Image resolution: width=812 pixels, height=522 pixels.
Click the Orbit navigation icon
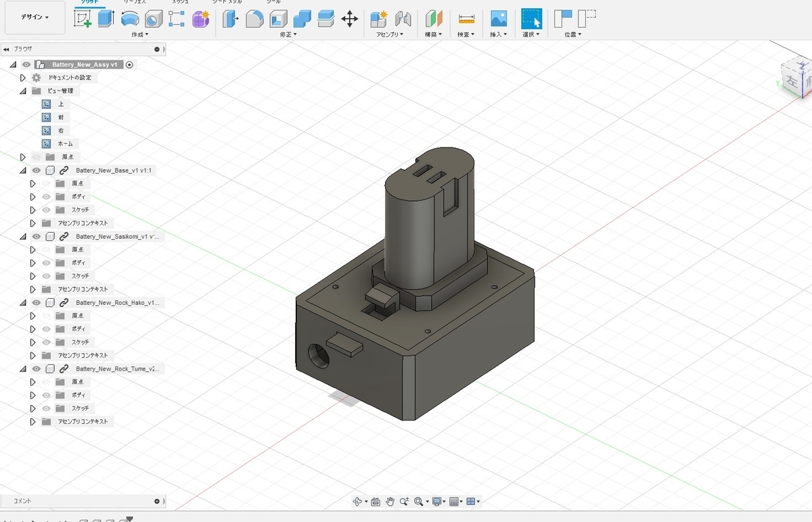tap(359, 501)
